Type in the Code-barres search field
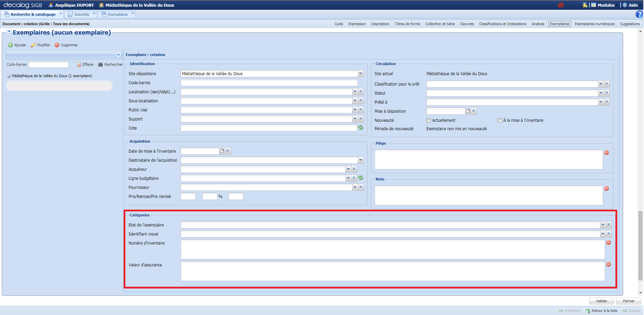This screenshot has width=644, height=315. point(49,64)
